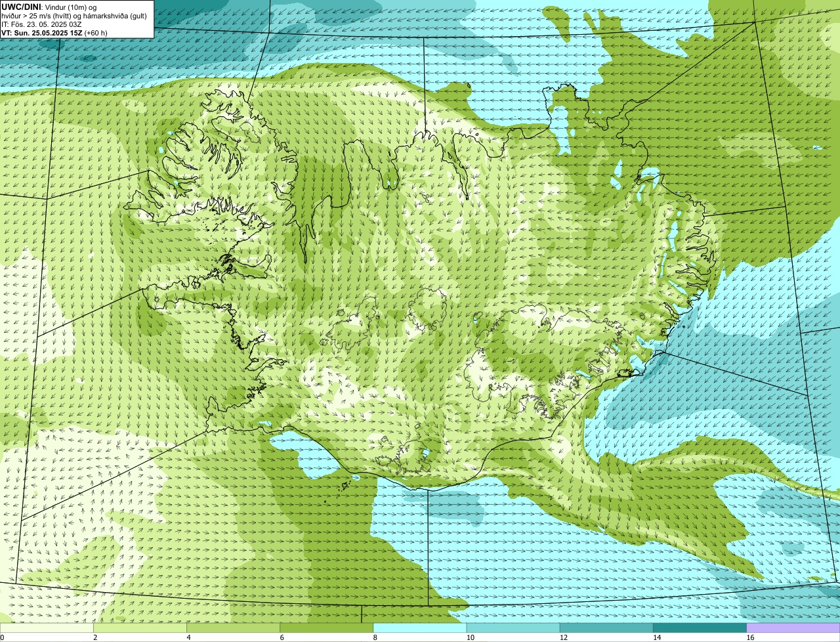Image resolution: width=840 pixels, height=642 pixels.
Task: Click the "14" scale label
Action: (657, 637)
